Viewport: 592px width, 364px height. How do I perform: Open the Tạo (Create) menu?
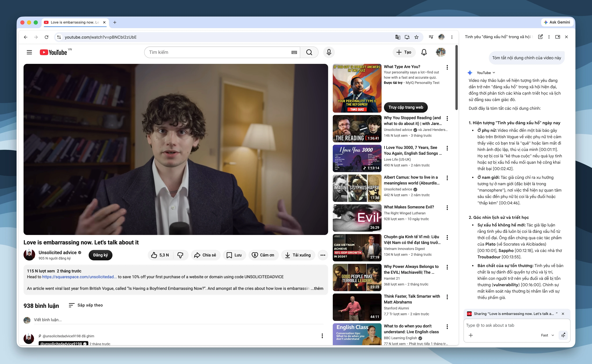click(x=404, y=52)
